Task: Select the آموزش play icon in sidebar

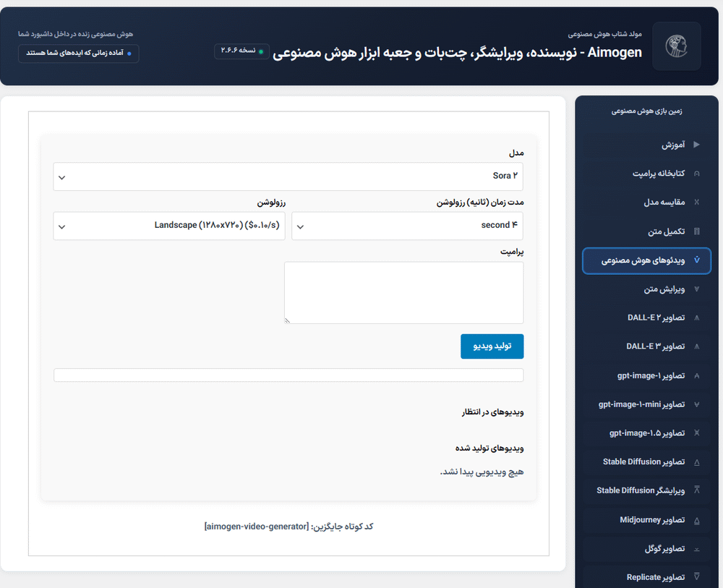Action: coord(698,144)
